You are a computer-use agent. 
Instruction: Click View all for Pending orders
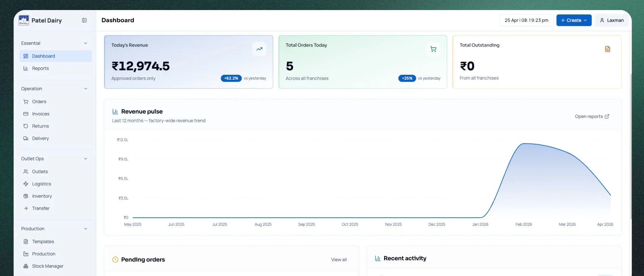tap(339, 260)
